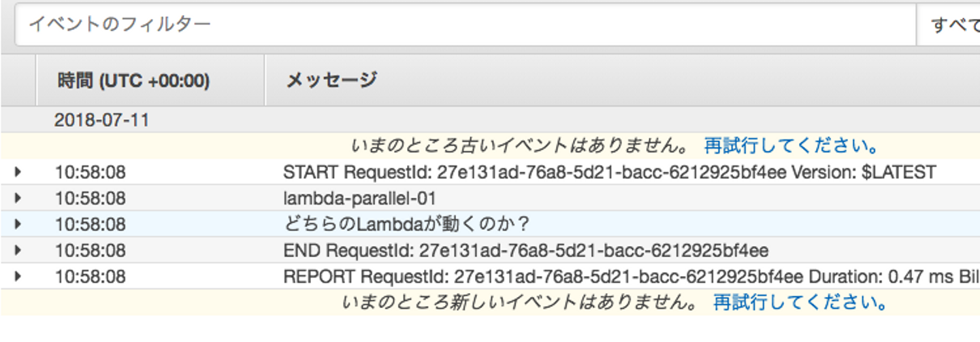The image size is (980, 342).
Task: Click 再試行してください link for older events
Action: coord(791,146)
